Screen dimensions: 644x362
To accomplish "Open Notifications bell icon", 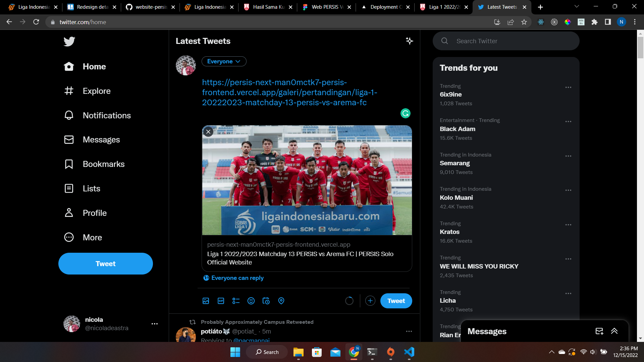I will point(69,115).
